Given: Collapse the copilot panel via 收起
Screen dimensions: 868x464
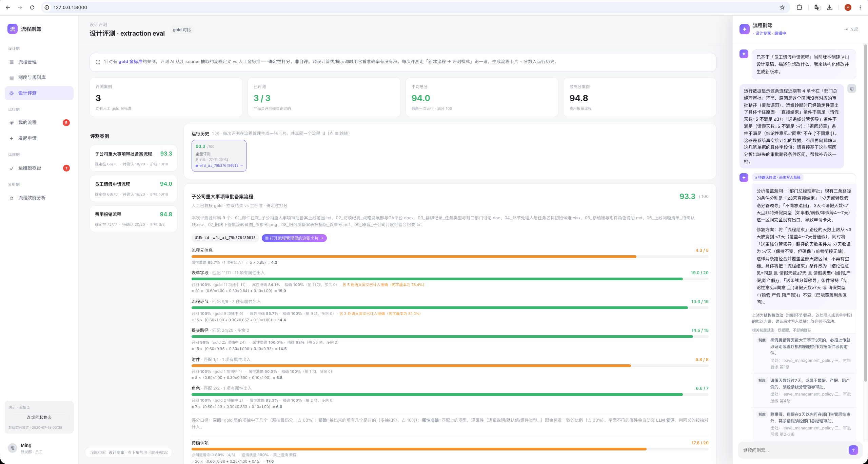Looking at the screenshot, I should pyautogui.click(x=851, y=29).
